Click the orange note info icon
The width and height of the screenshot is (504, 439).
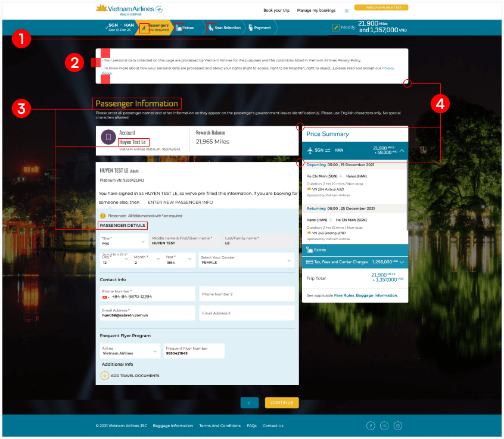coord(103,216)
